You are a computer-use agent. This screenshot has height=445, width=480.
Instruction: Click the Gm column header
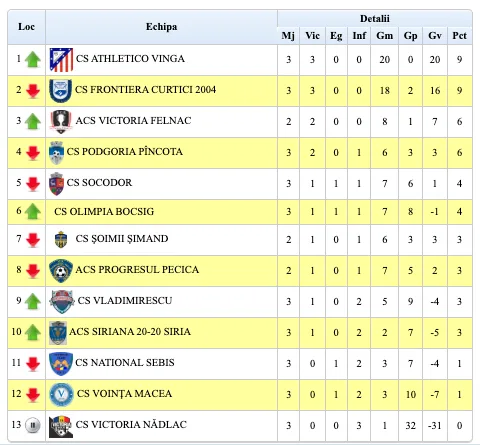[x=384, y=36]
